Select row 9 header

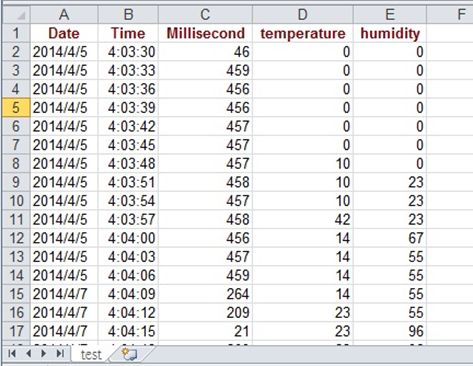[16, 182]
